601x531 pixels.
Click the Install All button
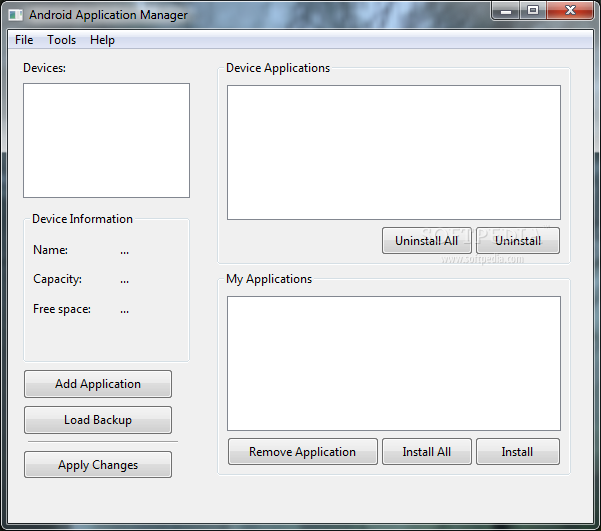[427, 452]
